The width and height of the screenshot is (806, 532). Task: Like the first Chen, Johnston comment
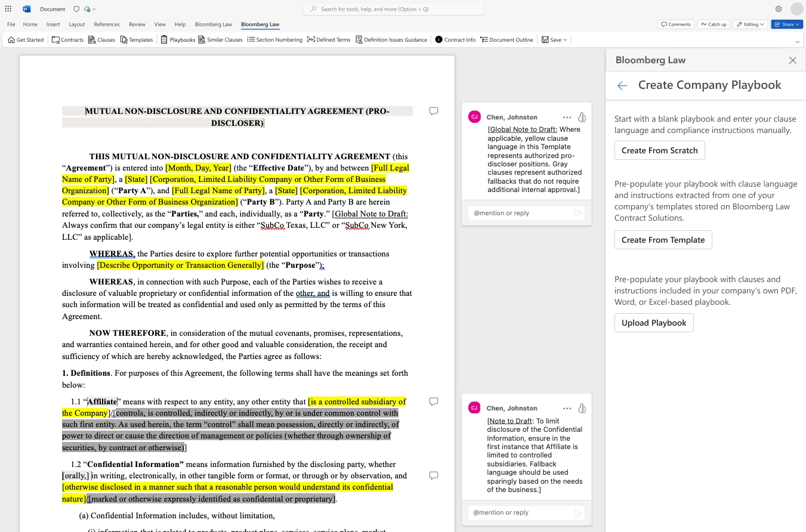click(x=582, y=117)
